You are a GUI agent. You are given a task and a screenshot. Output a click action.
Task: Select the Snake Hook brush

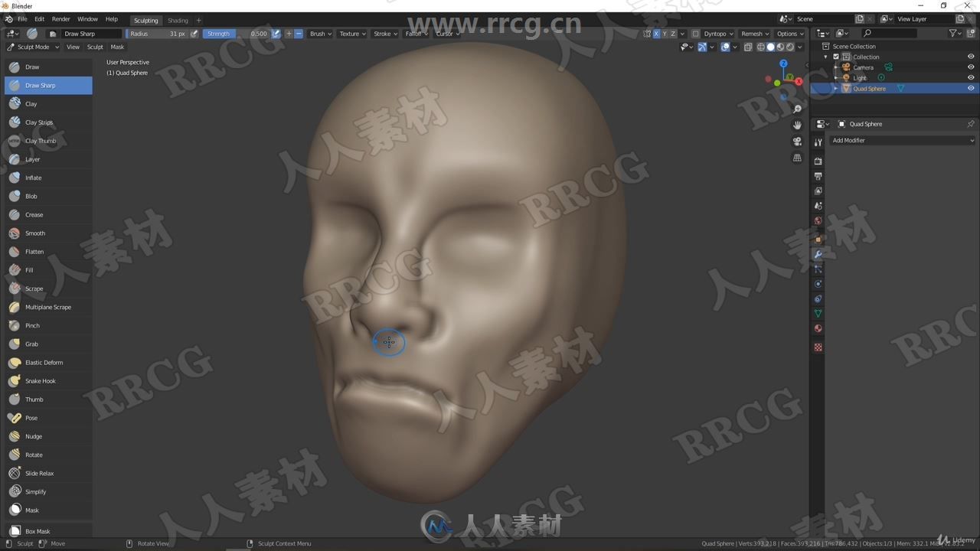click(x=48, y=381)
